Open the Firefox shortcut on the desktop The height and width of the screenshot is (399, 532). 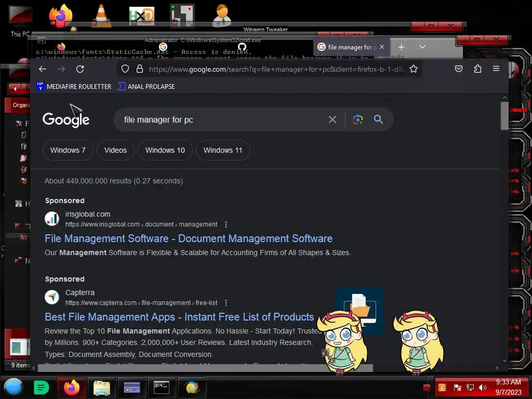[x=61, y=16]
